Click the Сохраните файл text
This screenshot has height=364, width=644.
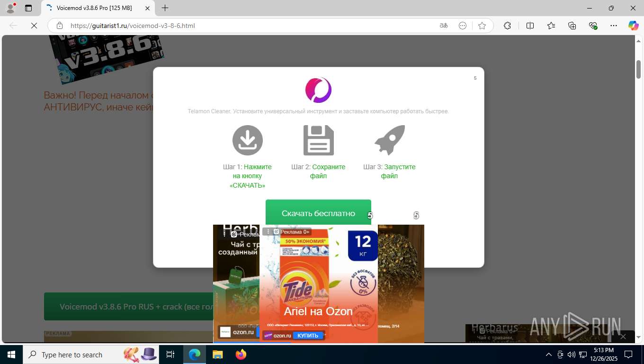pos(328,171)
